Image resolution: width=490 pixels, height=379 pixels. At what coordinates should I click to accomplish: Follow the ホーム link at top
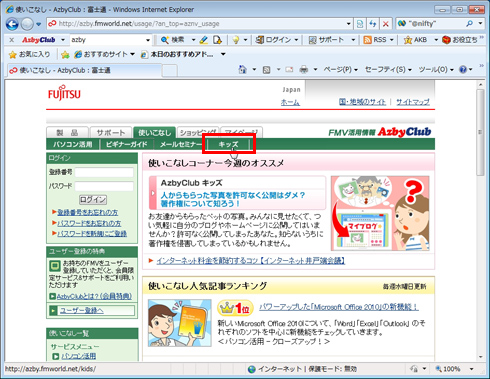(x=290, y=102)
